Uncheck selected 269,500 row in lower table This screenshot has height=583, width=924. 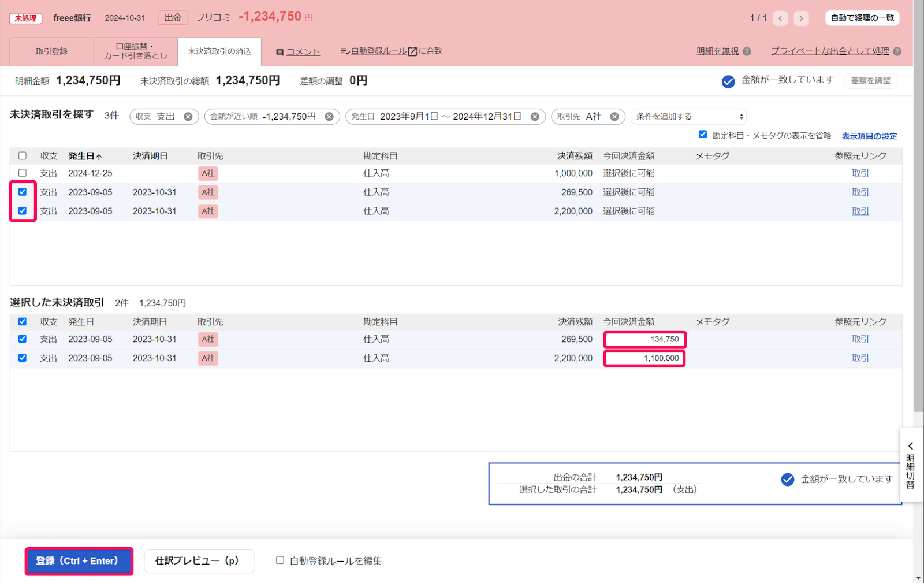23,339
